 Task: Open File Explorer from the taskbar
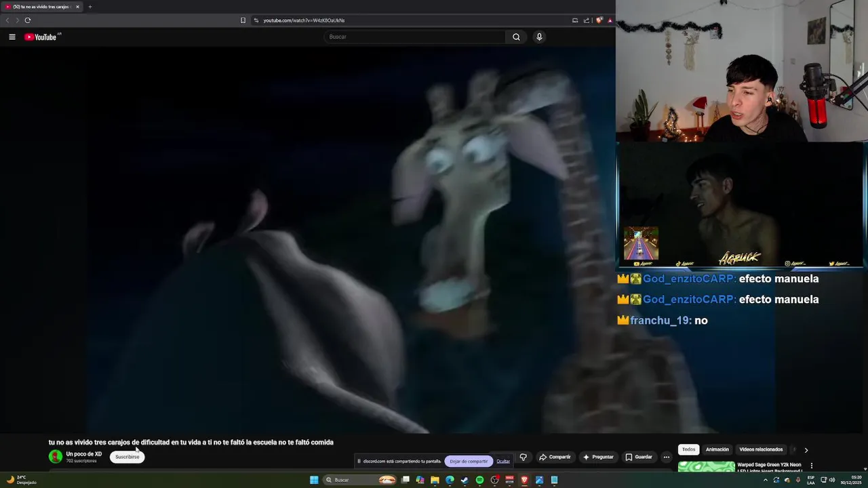[x=435, y=480]
